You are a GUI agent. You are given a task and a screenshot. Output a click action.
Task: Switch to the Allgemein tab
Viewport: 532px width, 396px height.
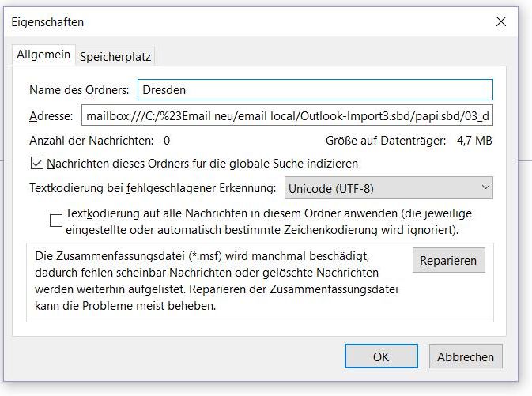pos(43,55)
